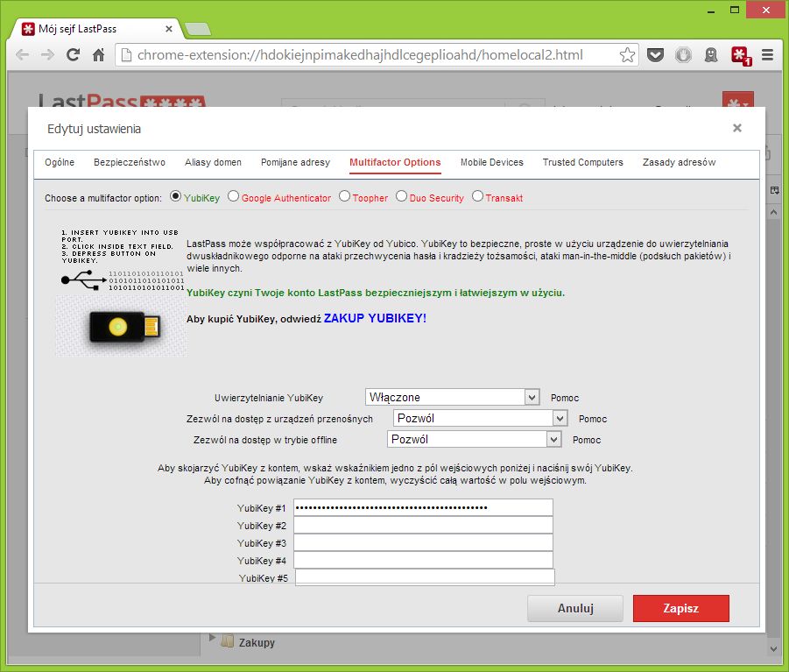789x672 pixels.
Task: Open the Ghostery ghost extension icon
Action: (x=710, y=55)
